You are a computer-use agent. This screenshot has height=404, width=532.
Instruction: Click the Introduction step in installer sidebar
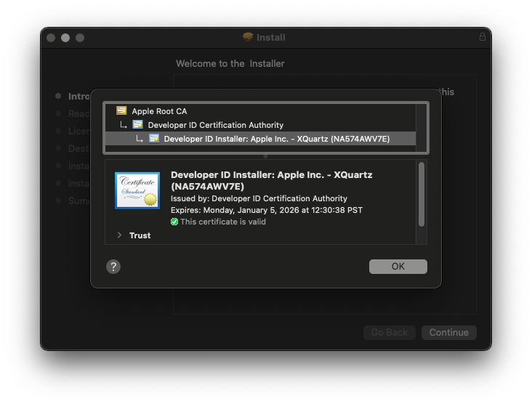pyautogui.click(x=73, y=97)
